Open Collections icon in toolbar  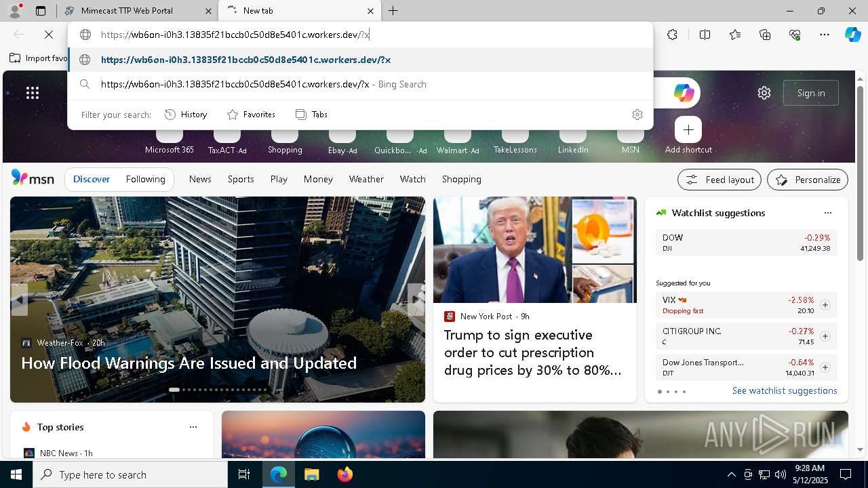[x=765, y=35]
